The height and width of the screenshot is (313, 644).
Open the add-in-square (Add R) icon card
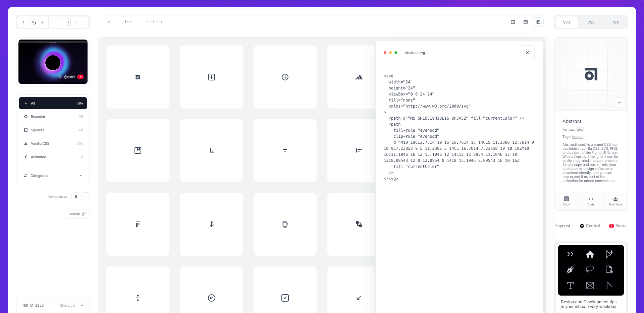[x=212, y=77]
